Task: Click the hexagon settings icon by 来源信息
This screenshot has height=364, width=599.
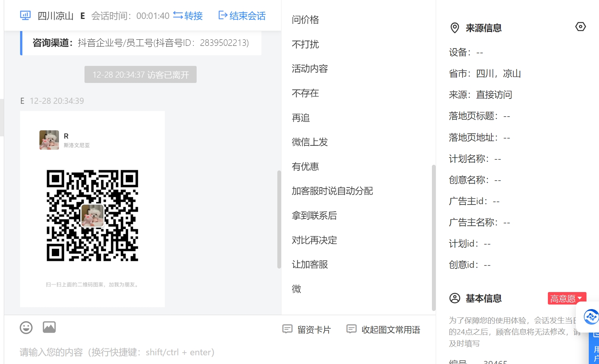Action: (580, 27)
